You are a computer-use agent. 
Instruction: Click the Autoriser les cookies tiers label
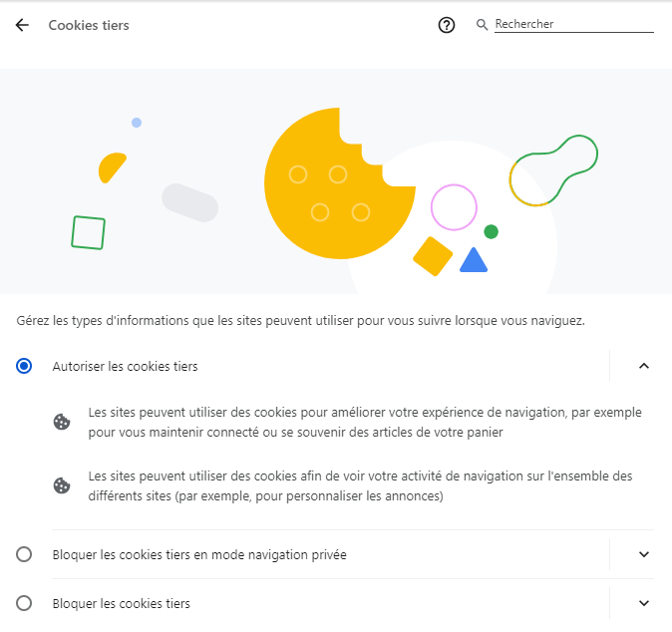click(x=126, y=367)
